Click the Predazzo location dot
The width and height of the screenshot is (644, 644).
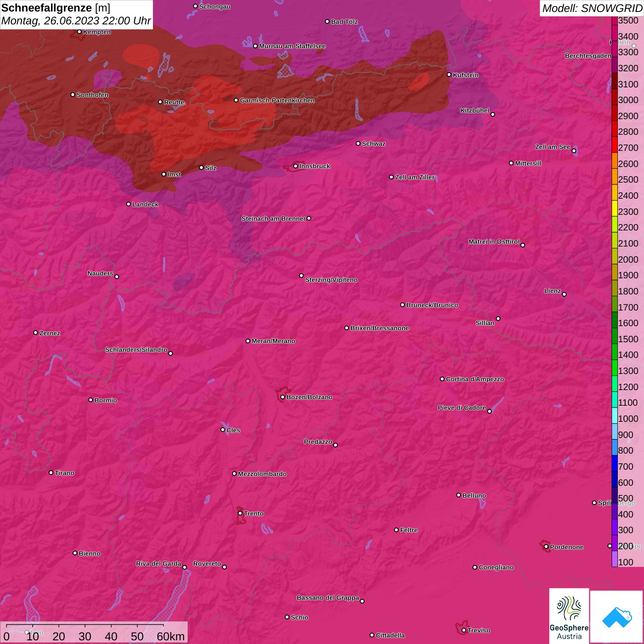point(335,445)
